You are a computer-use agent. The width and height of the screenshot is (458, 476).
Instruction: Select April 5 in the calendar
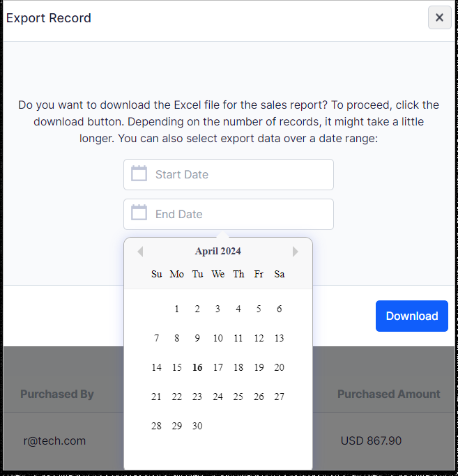click(259, 309)
